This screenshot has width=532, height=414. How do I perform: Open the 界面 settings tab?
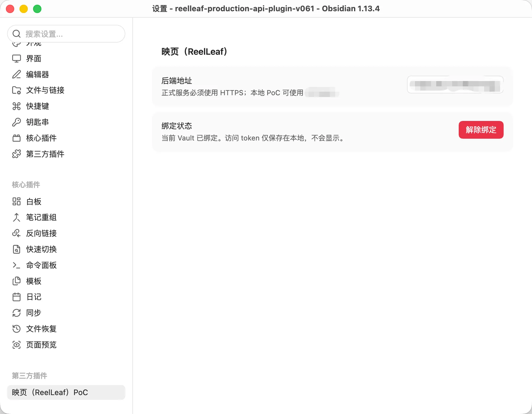pos(66,59)
